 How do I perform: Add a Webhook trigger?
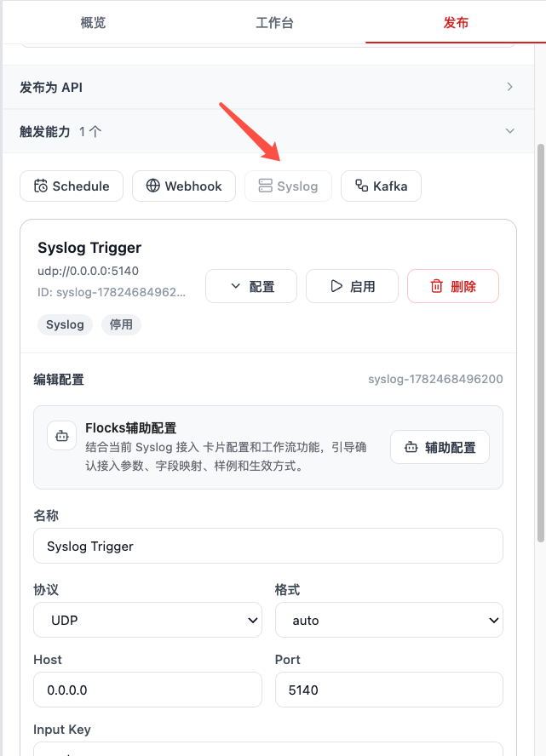184,186
